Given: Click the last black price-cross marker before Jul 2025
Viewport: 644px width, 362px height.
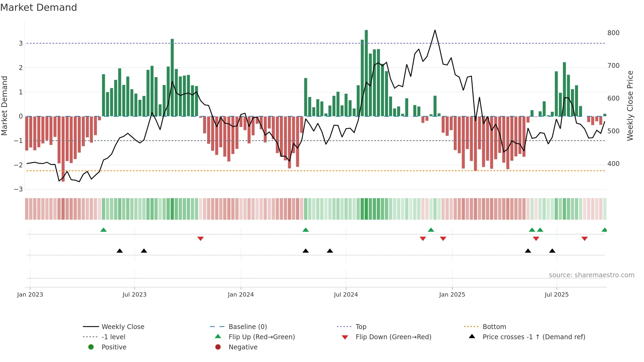Looking at the screenshot, I should click(x=552, y=251).
